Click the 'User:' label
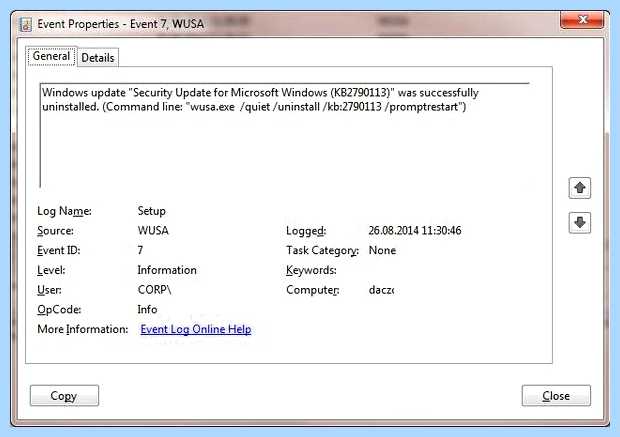Screen dimensions: 620x437 [49, 289]
